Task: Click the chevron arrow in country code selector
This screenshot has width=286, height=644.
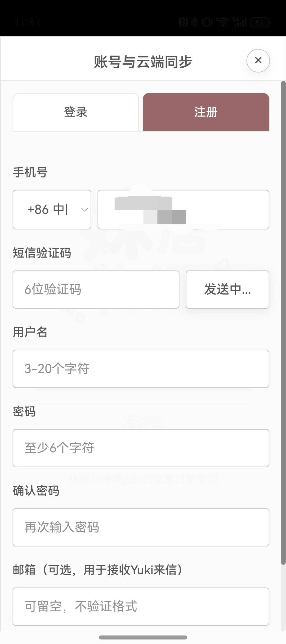Action: click(x=84, y=210)
